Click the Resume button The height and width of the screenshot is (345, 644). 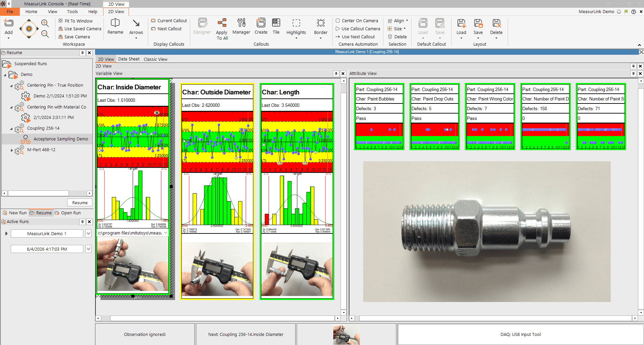tap(80, 203)
